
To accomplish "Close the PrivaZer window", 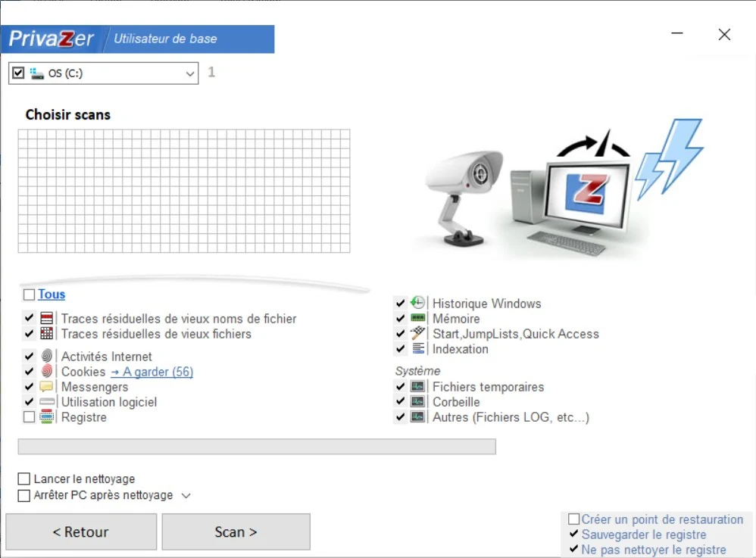I will pos(724,34).
